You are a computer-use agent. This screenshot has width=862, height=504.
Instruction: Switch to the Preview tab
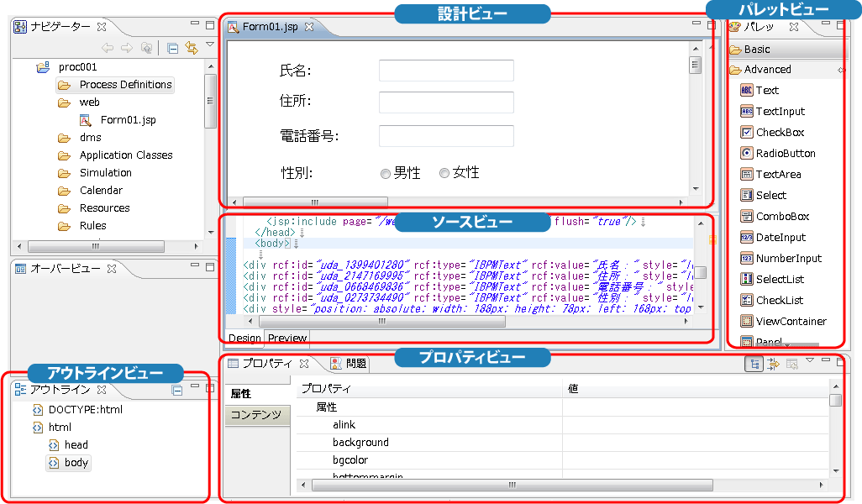point(287,338)
